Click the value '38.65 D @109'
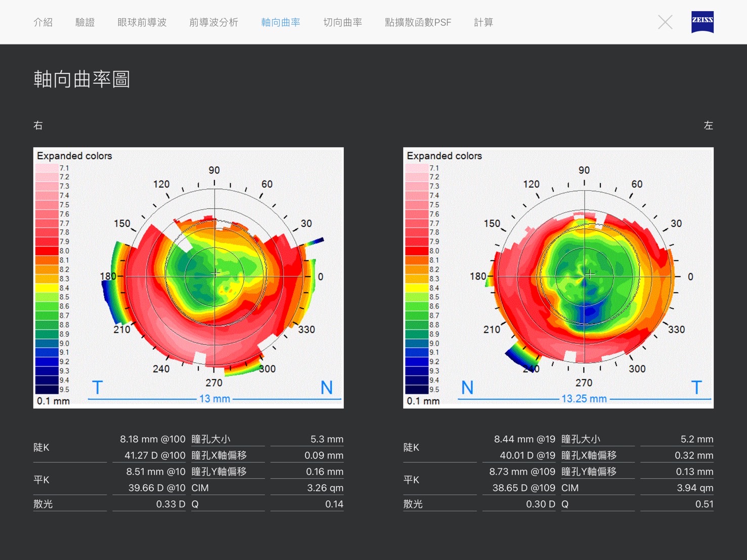The height and width of the screenshot is (560, 747). pos(524,488)
